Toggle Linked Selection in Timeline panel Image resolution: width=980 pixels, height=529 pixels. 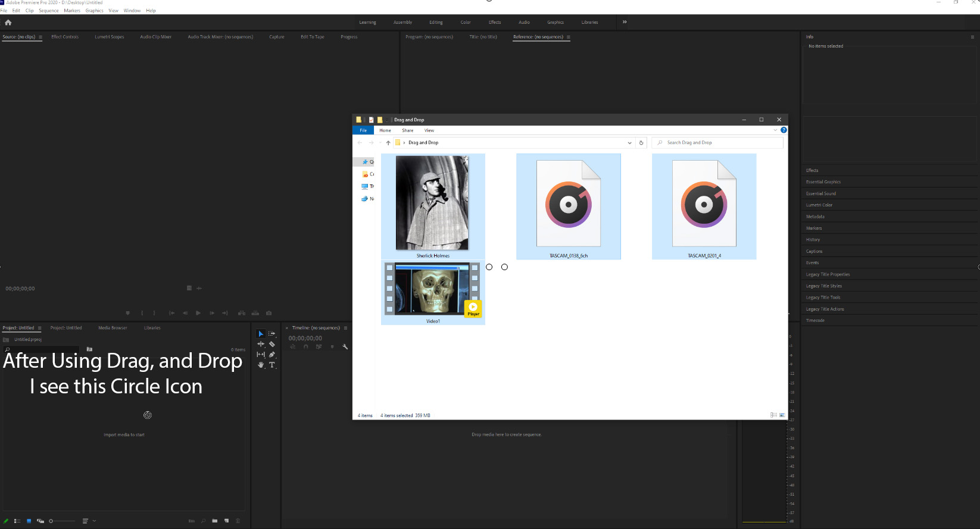pos(319,346)
